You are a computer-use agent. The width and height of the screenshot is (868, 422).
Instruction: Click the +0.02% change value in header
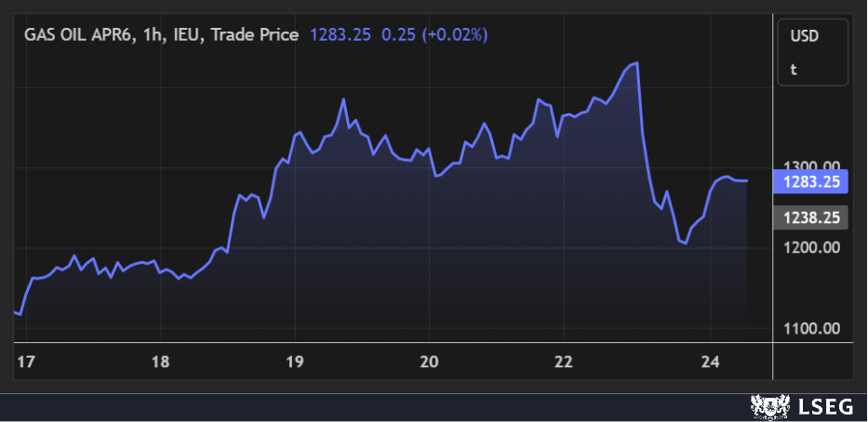pyautogui.click(x=455, y=34)
